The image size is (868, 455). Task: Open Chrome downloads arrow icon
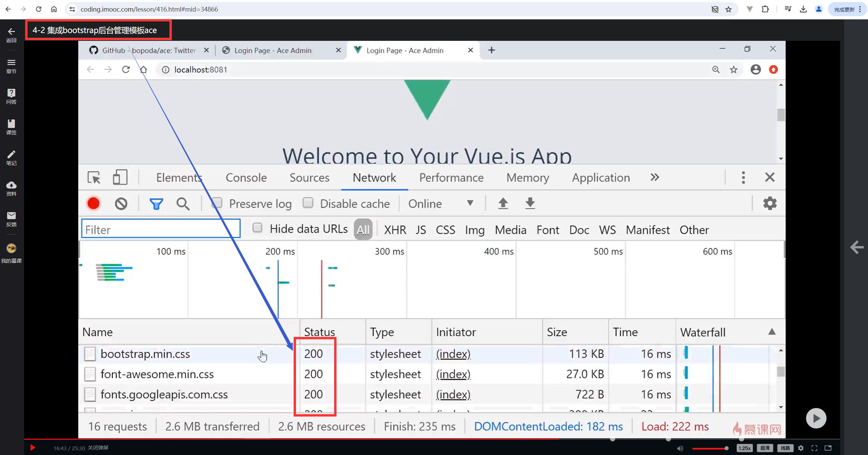click(x=803, y=9)
